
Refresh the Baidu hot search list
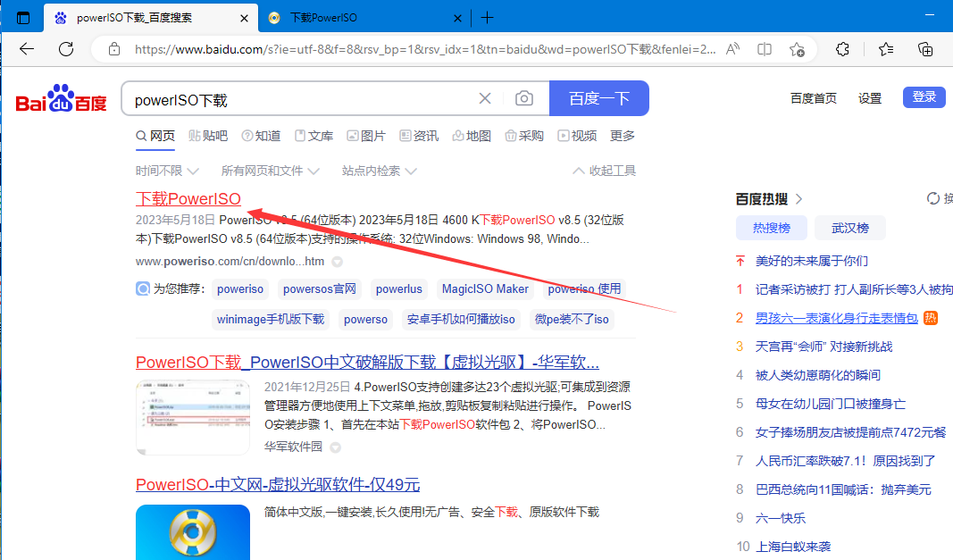pyautogui.click(x=934, y=198)
